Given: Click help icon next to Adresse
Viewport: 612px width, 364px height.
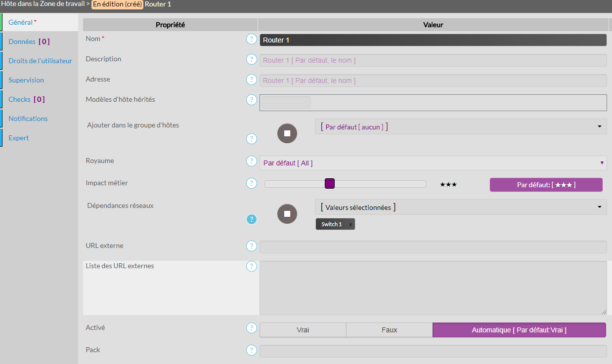Looking at the screenshot, I should pyautogui.click(x=252, y=80).
